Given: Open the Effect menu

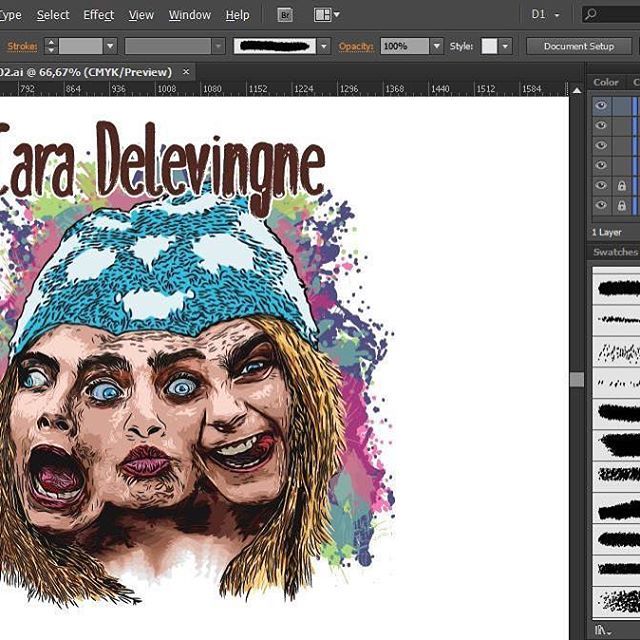Looking at the screenshot, I should (98, 15).
